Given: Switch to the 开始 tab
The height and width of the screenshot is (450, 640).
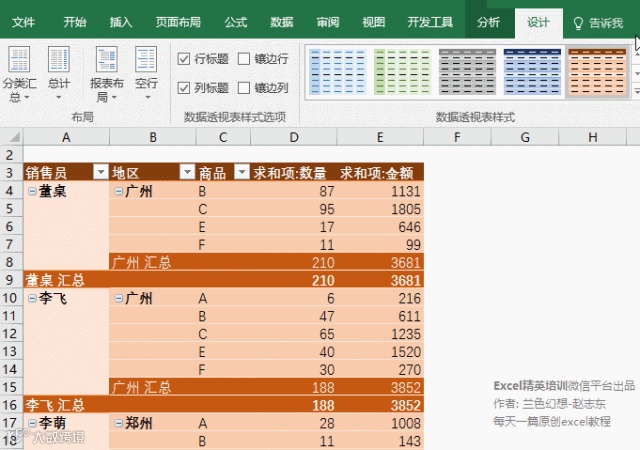Looking at the screenshot, I should point(75,22).
